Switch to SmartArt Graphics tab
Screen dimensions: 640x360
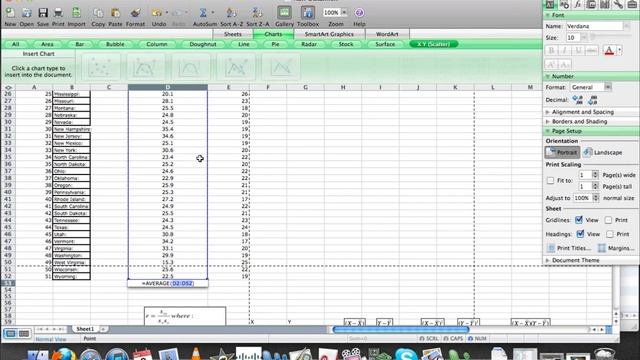[329, 34]
